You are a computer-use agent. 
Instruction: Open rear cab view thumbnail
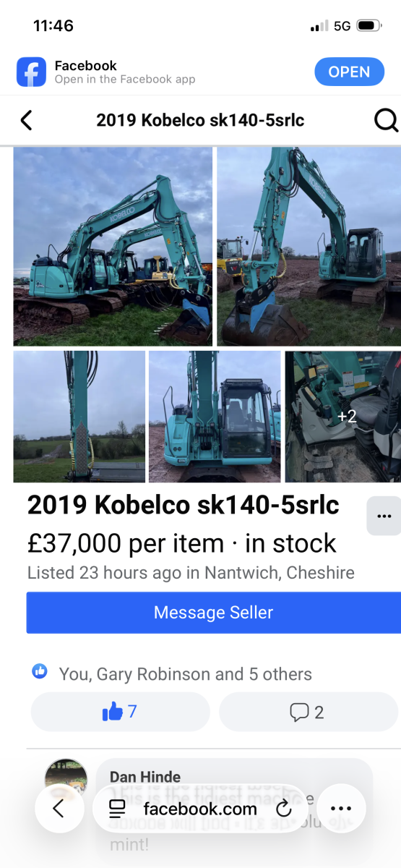pos(215,417)
